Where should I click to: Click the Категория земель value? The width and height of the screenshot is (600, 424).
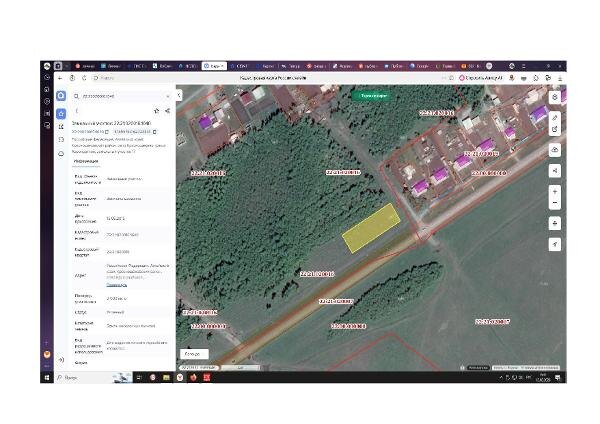coord(130,326)
